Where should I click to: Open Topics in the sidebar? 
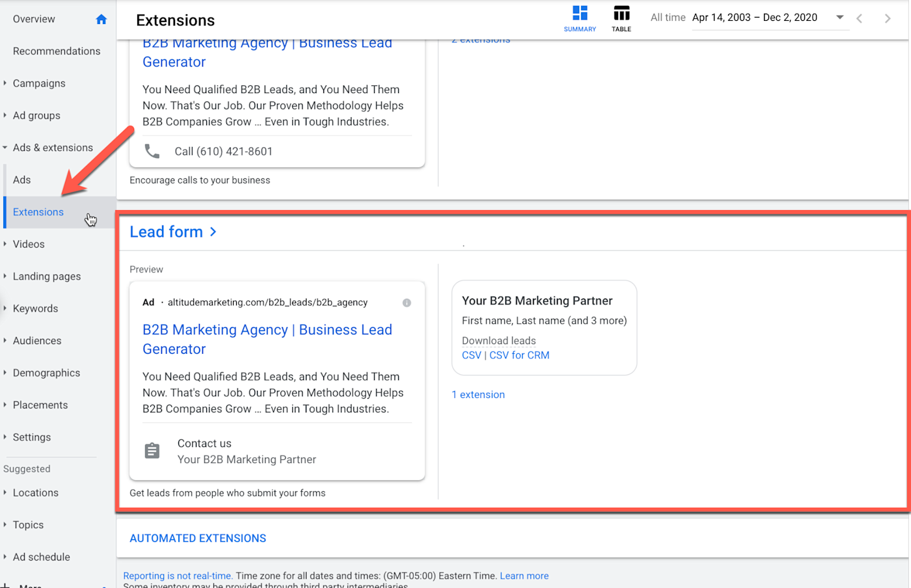point(28,525)
